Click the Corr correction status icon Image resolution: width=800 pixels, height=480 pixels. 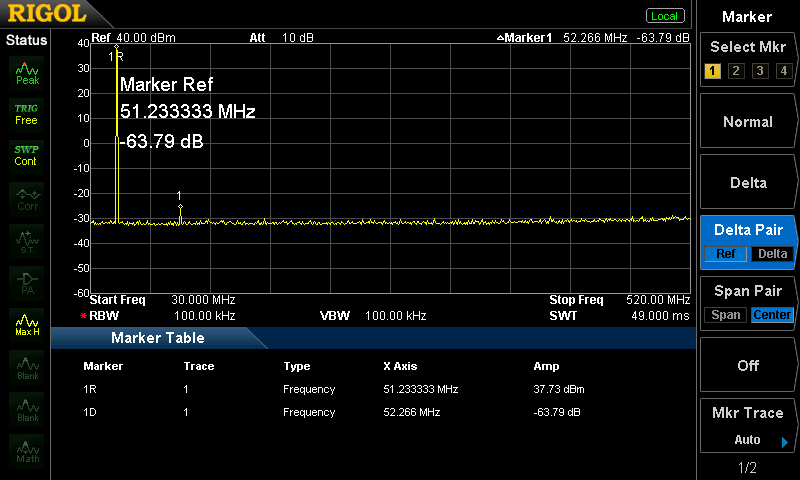[x=27, y=197]
